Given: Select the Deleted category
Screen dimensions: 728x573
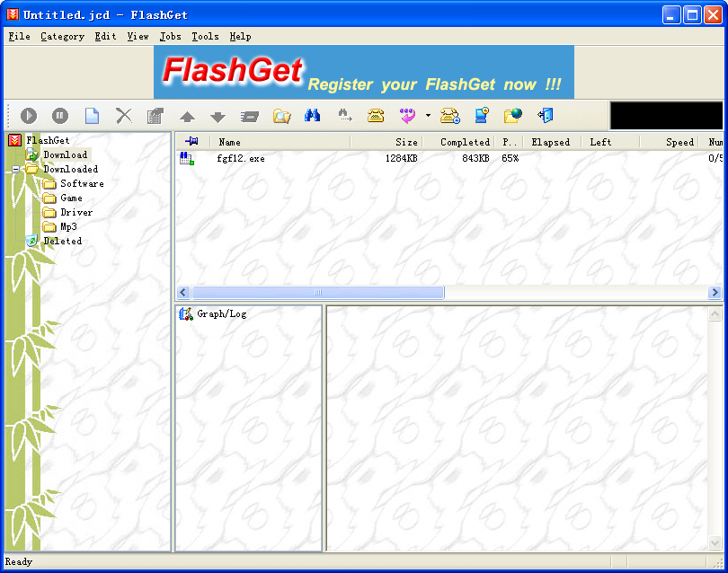Looking at the screenshot, I should pos(62,241).
